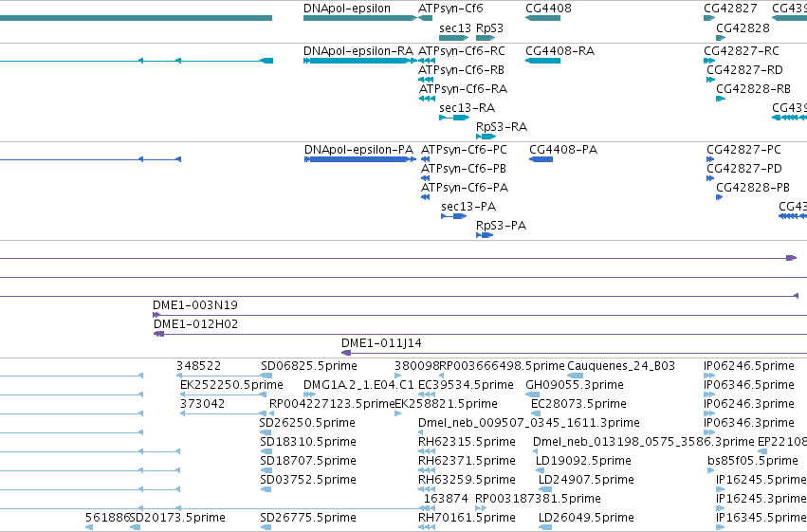The height and width of the screenshot is (532, 807).
Task: Click EST RH62371.5prime
Action: pyautogui.click(x=467, y=461)
